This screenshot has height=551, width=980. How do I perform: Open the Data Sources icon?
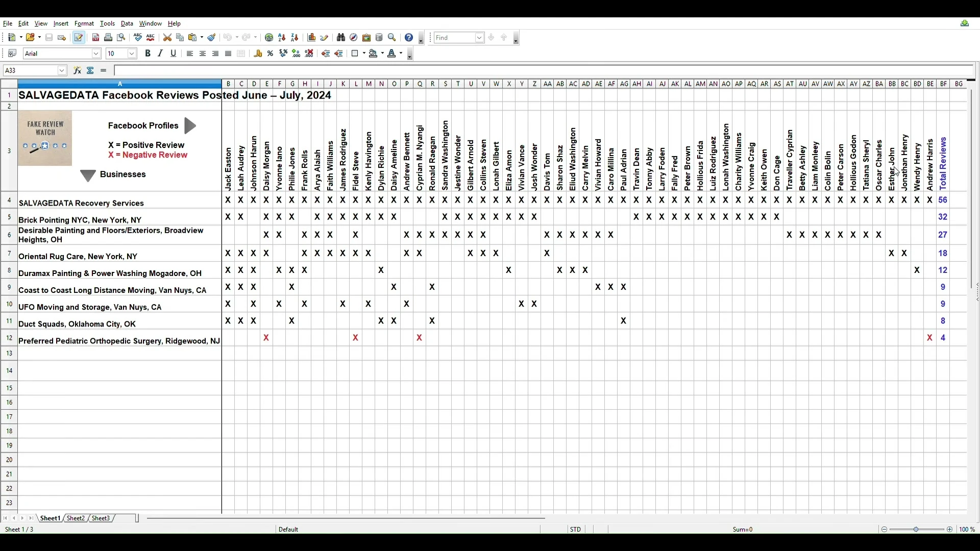(380, 38)
